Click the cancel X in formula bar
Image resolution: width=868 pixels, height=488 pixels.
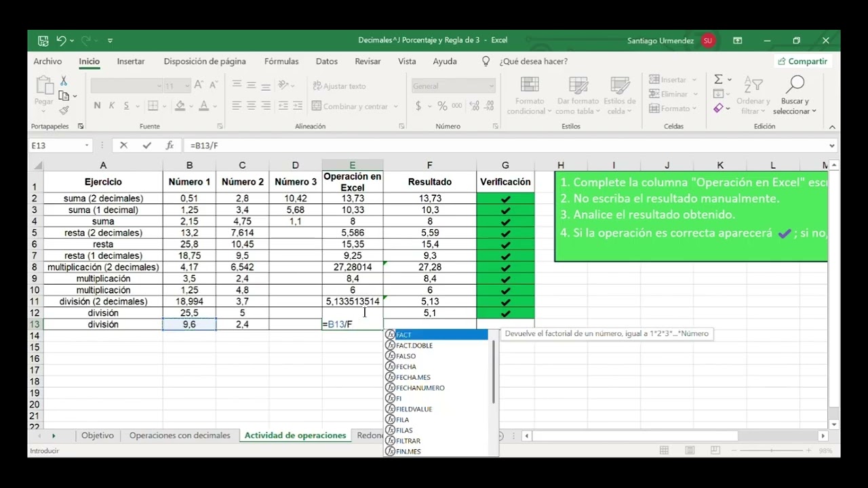pyautogui.click(x=123, y=145)
